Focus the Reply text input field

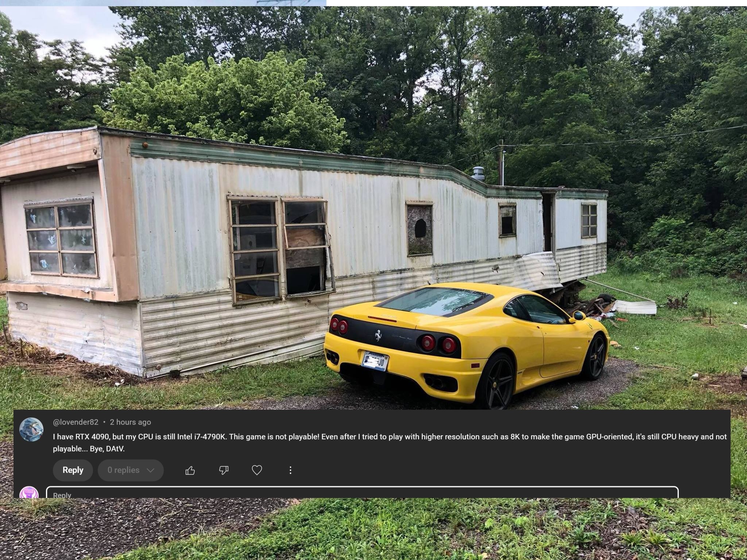362,493
